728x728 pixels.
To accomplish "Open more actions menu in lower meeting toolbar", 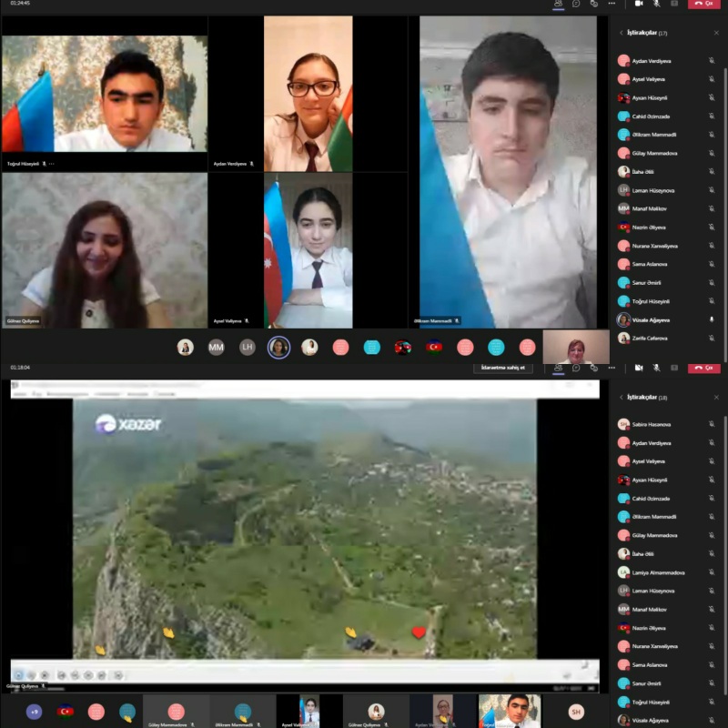I will 612,368.
